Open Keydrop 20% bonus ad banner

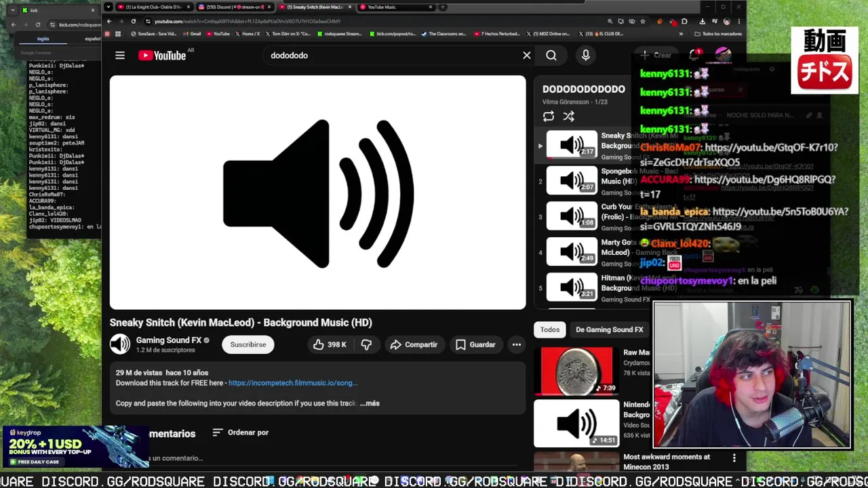75,447
